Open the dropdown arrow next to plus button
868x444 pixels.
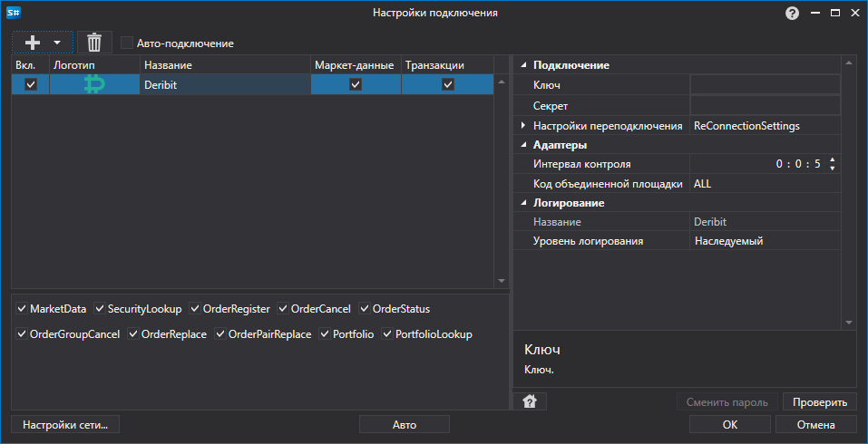click(x=56, y=43)
